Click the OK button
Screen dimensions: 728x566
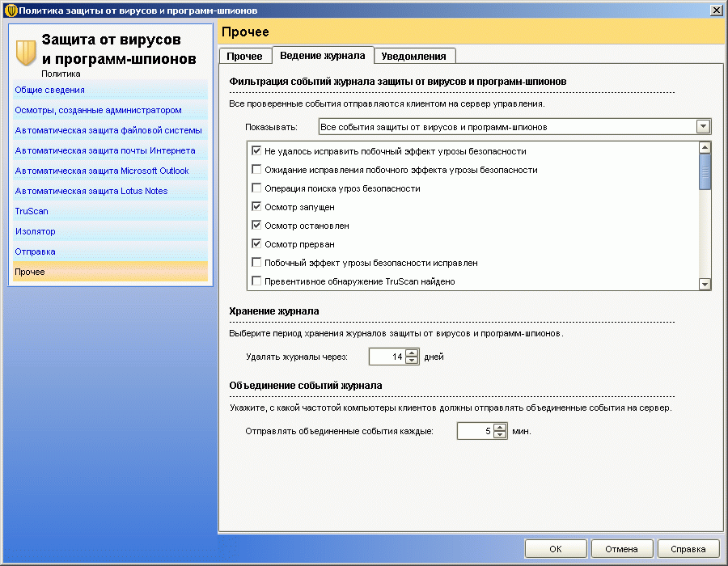556,549
